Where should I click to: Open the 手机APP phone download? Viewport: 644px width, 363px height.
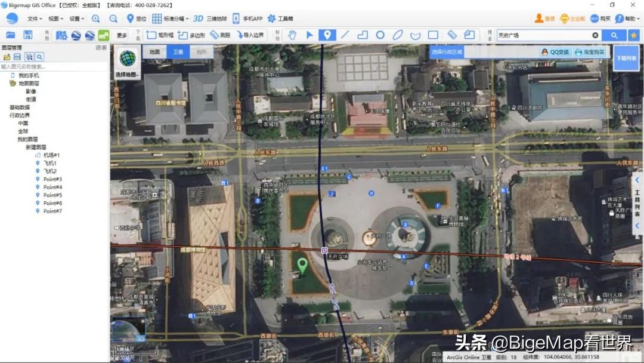(247, 19)
